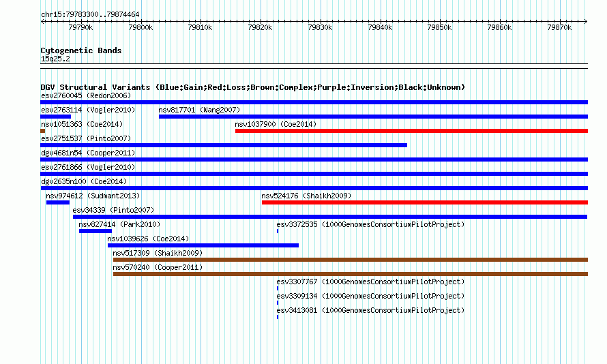Click nsv827414 (Park2010) label
This screenshot has height=364, width=607.
tap(119, 224)
